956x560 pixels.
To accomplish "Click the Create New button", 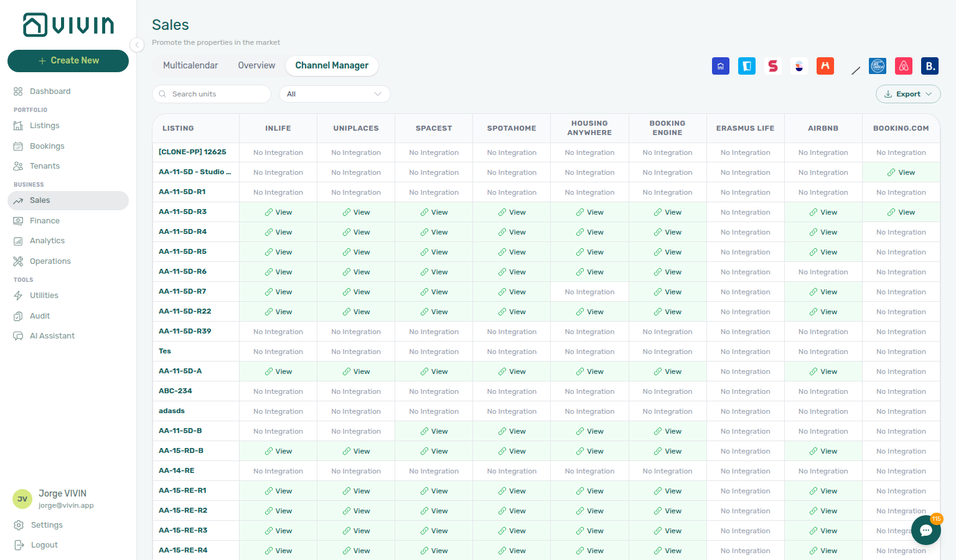I will tap(68, 61).
